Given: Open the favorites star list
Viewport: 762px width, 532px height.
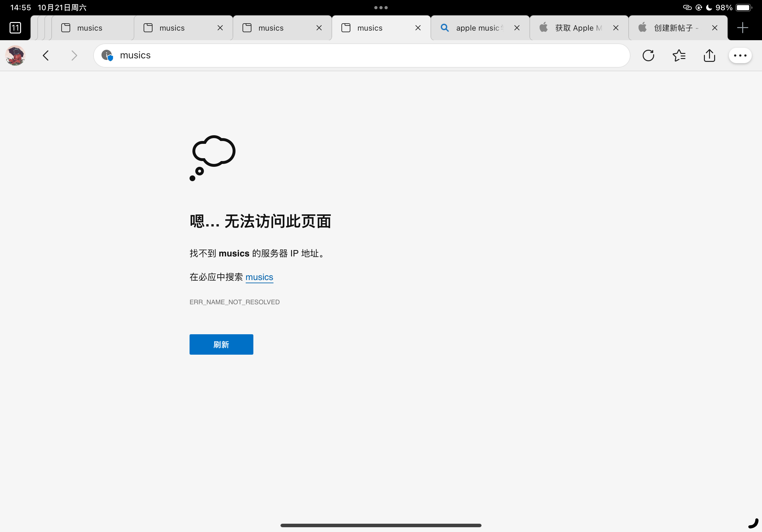Looking at the screenshot, I should coord(679,55).
